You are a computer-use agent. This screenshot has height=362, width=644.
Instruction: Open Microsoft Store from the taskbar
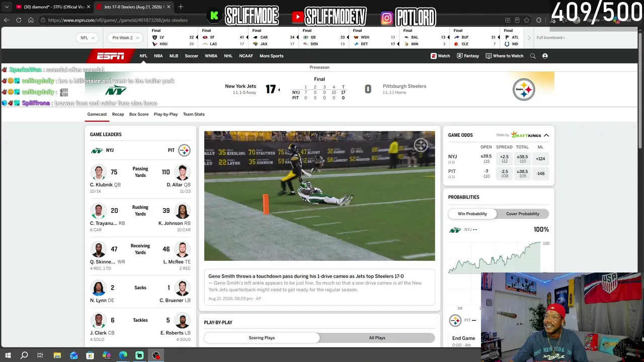(x=90, y=355)
